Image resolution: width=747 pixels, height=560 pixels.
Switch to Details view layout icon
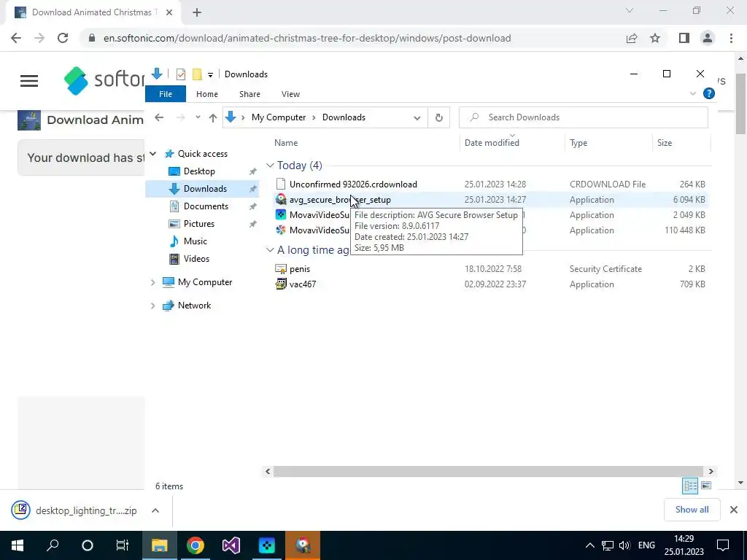pos(690,486)
